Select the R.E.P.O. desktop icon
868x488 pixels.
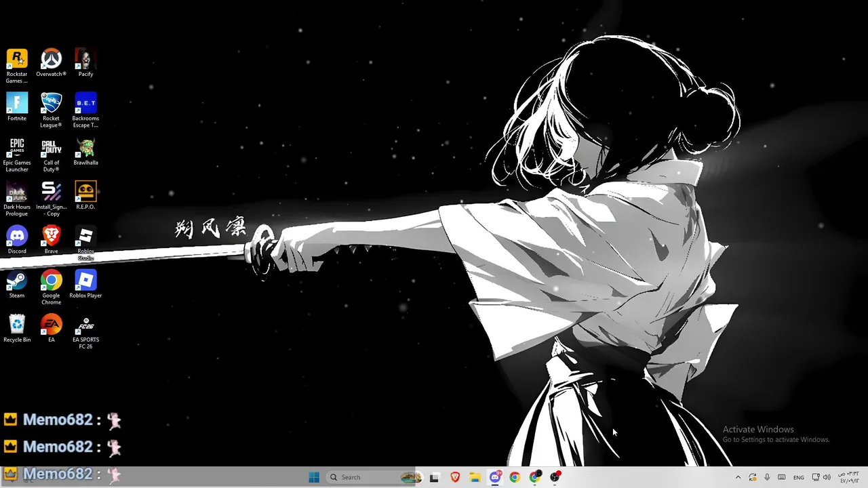[85, 195]
